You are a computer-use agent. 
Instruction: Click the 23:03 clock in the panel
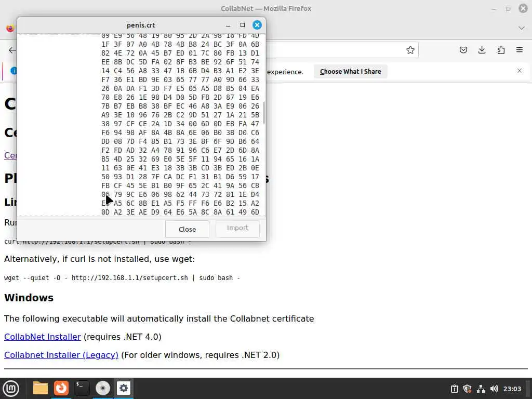tap(512, 389)
